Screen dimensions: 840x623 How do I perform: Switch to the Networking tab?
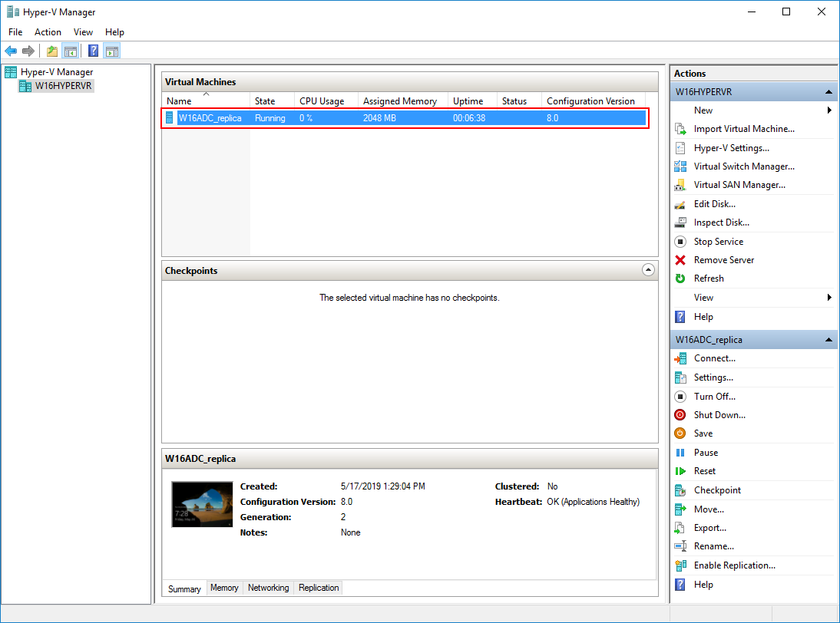(x=269, y=588)
